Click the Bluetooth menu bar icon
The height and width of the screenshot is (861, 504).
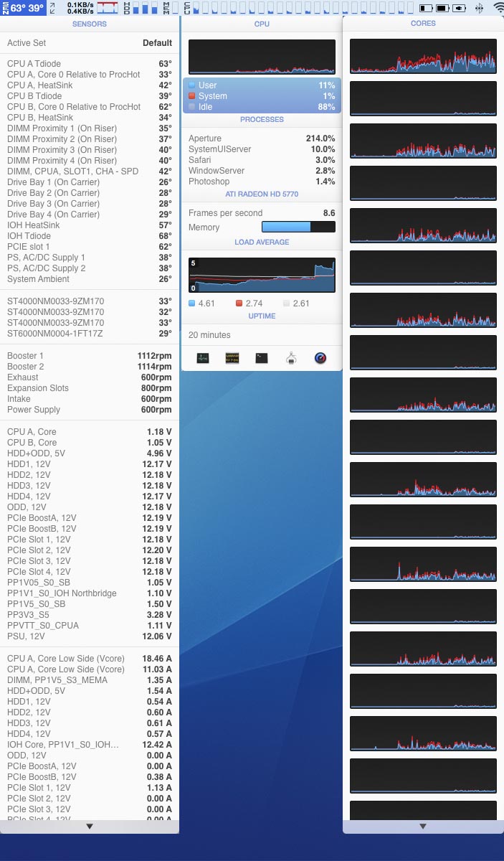479,8
